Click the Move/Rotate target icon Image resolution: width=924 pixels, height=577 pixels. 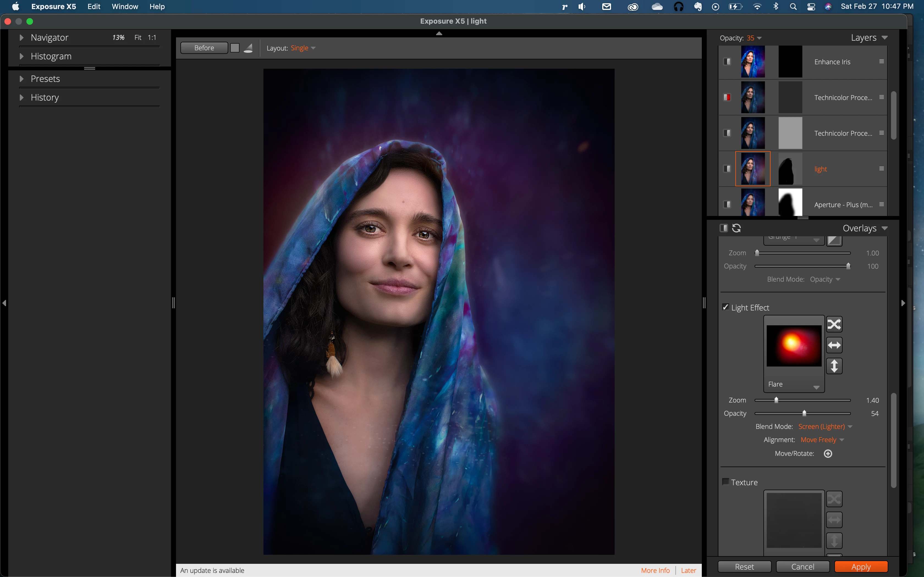point(828,453)
